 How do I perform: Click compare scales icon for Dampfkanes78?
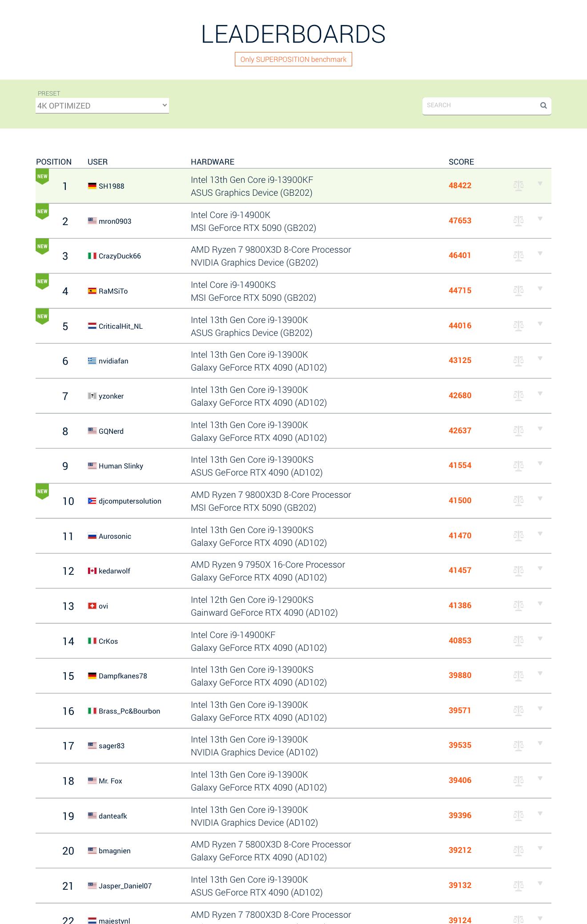[x=518, y=675]
